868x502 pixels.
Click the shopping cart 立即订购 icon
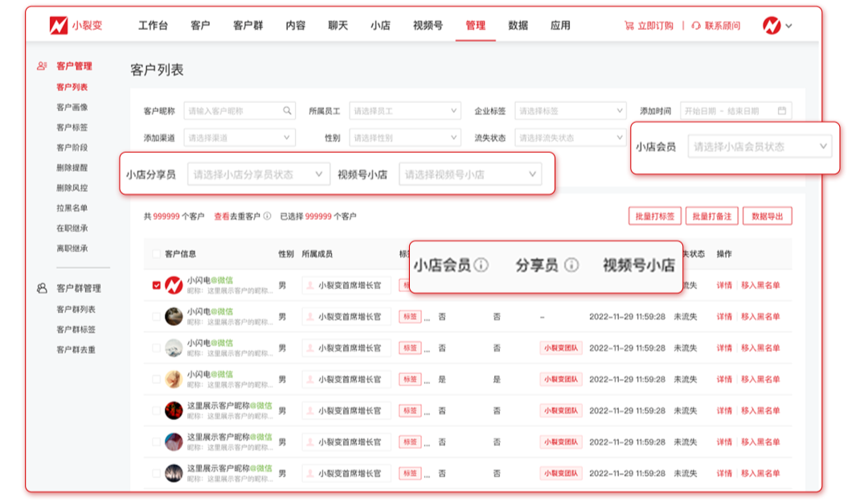pyautogui.click(x=628, y=26)
